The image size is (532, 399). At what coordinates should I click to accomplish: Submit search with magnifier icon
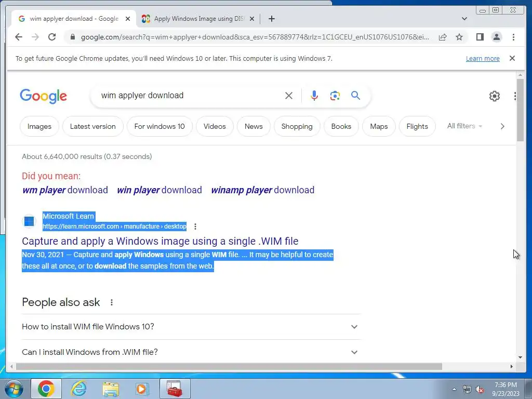355,96
